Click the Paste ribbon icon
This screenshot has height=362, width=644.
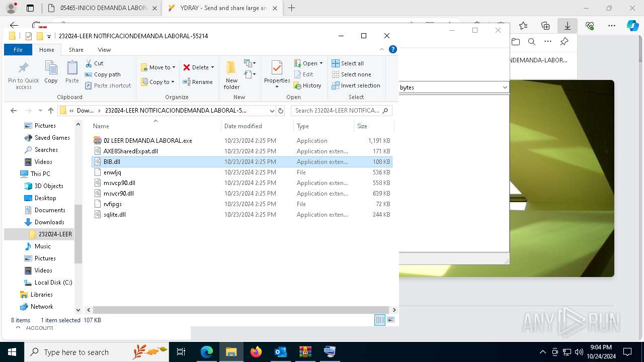coord(72,72)
